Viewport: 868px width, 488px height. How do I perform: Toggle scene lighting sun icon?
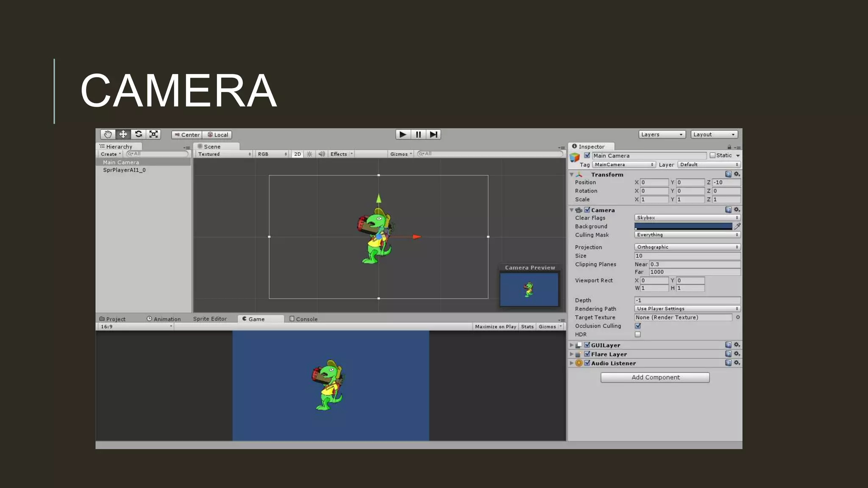click(x=309, y=154)
